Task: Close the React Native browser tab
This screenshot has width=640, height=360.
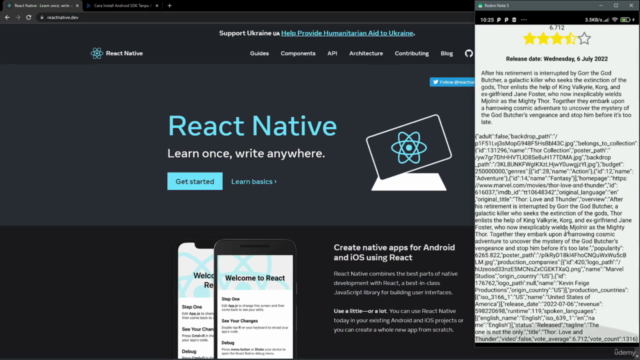Action: (x=77, y=6)
